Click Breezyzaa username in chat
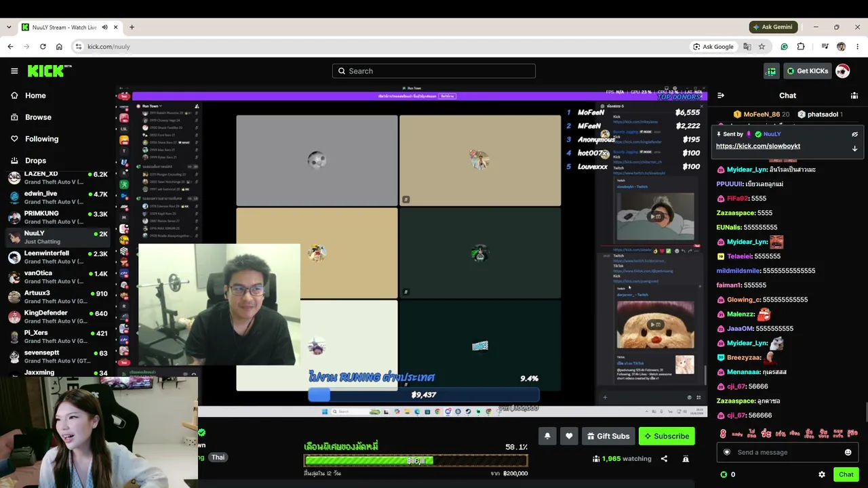 pyautogui.click(x=744, y=357)
